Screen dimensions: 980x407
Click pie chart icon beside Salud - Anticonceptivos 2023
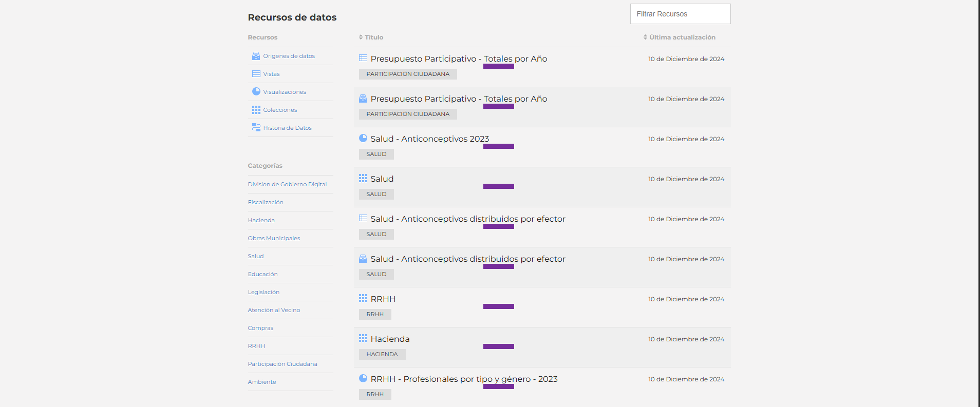pos(363,138)
